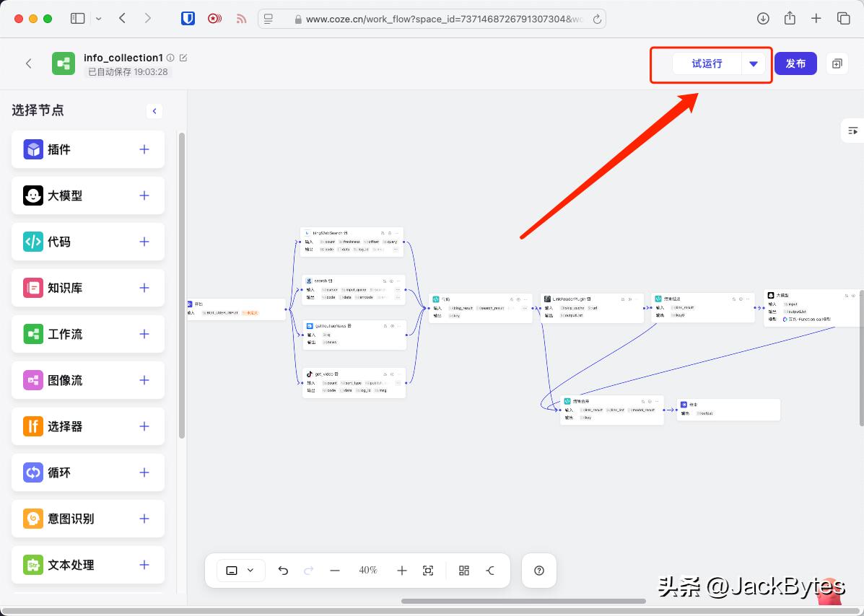Image resolution: width=864 pixels, height=616 pixels.
Task: Add a 工作流 node with plus
Action: tap(144, 334)
